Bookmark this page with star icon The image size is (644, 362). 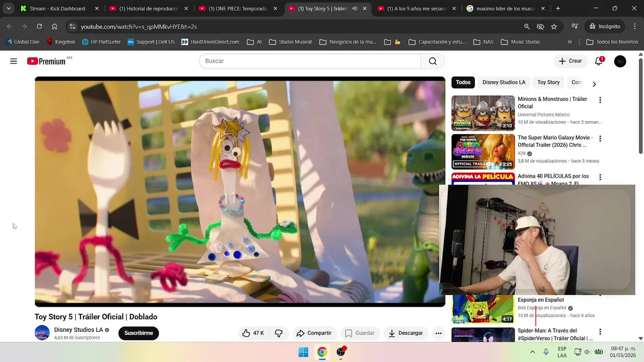(554, 26)
